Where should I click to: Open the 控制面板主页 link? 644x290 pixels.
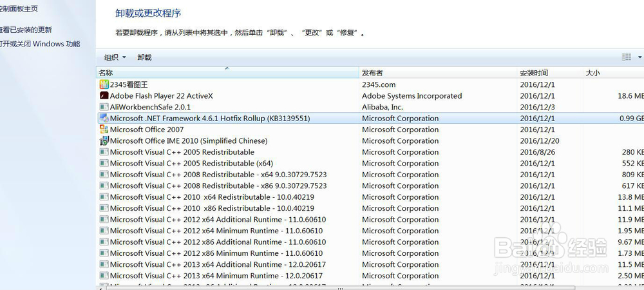[x=18, y=8]
